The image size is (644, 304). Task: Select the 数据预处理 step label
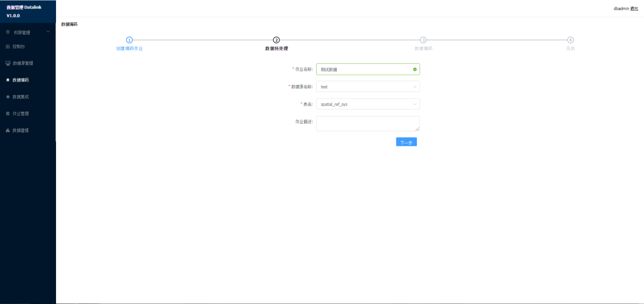point(277,48)
